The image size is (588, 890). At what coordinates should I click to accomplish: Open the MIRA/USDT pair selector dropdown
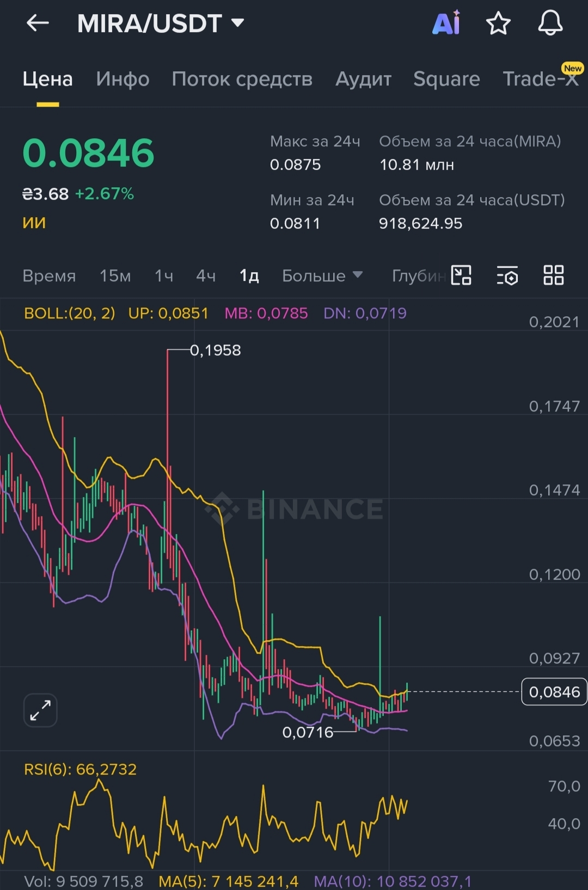coord(161,23)
